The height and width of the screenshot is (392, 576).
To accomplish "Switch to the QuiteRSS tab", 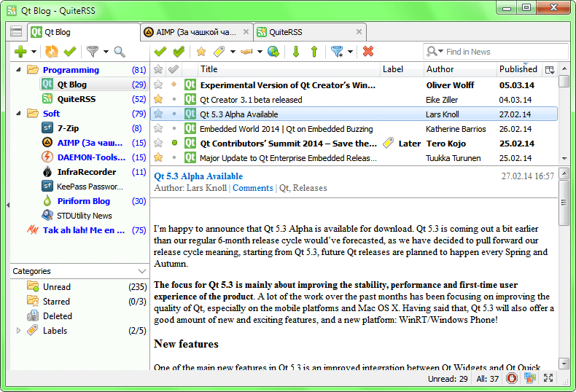I will 285,32.
